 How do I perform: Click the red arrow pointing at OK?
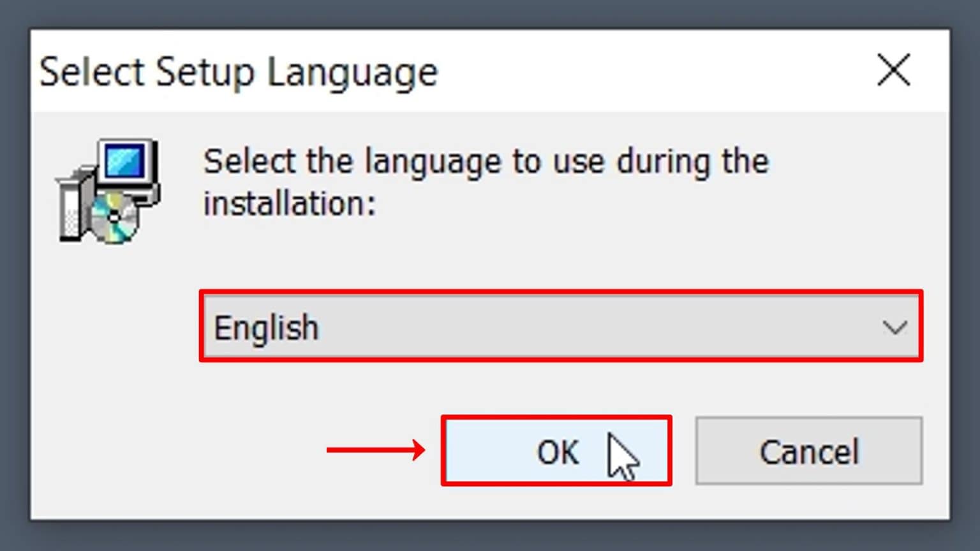pos(375,450)
